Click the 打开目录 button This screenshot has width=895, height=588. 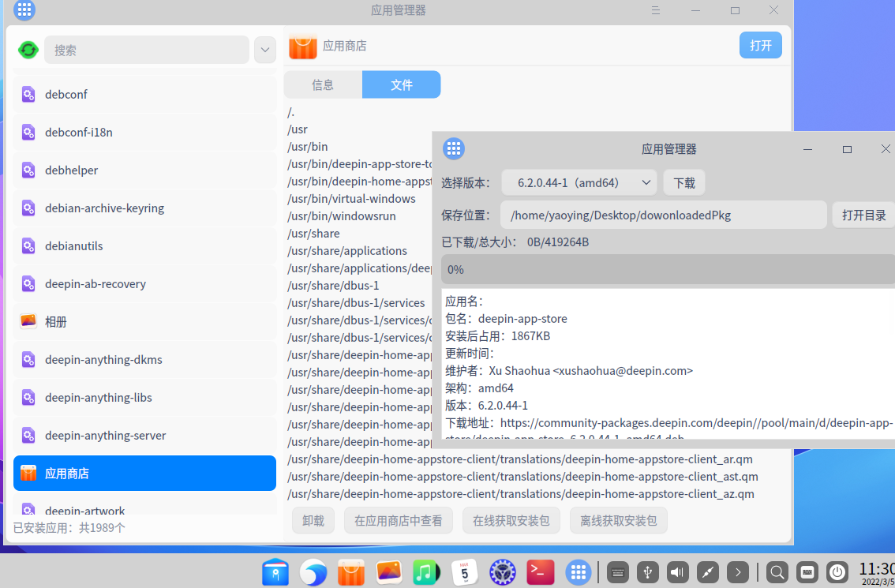[x=863, y=215]
